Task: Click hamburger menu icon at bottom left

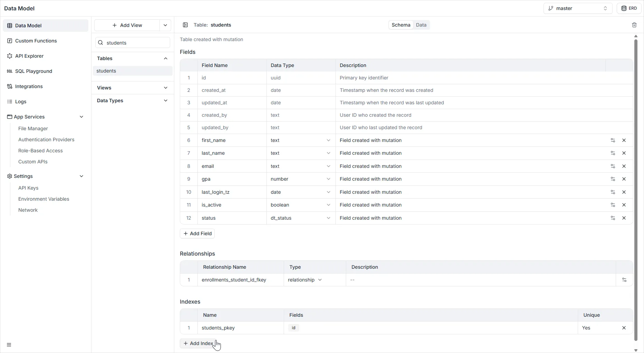Action: point(9,345)
